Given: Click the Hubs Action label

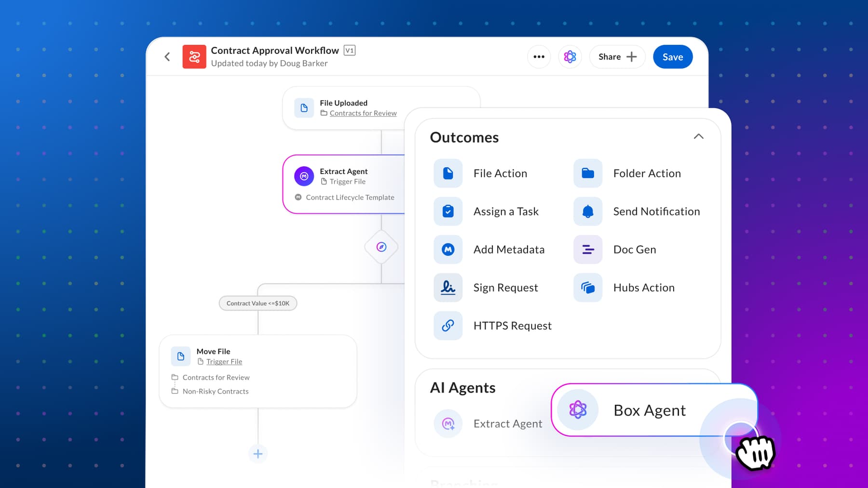Looking at the screenshot, I should click(x=644, y=288).
